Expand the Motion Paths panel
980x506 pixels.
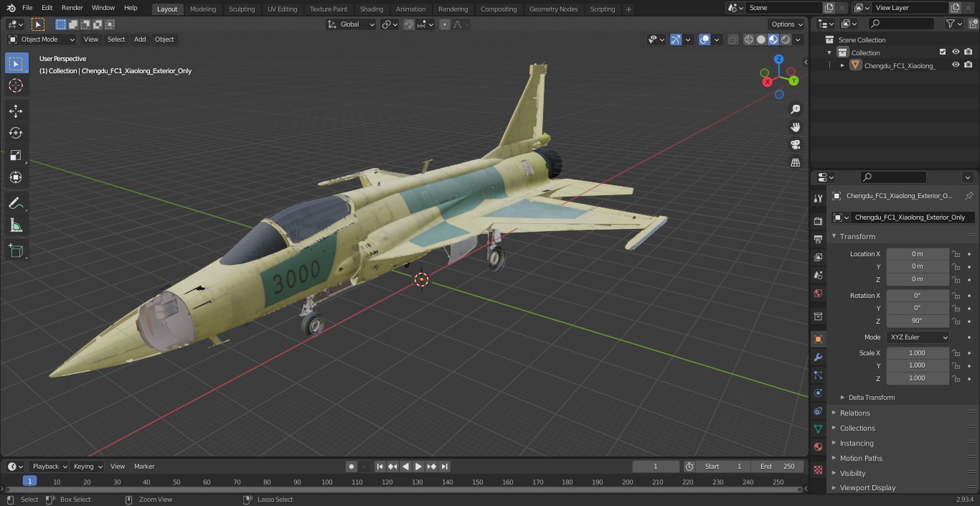(x=861, y=458)
